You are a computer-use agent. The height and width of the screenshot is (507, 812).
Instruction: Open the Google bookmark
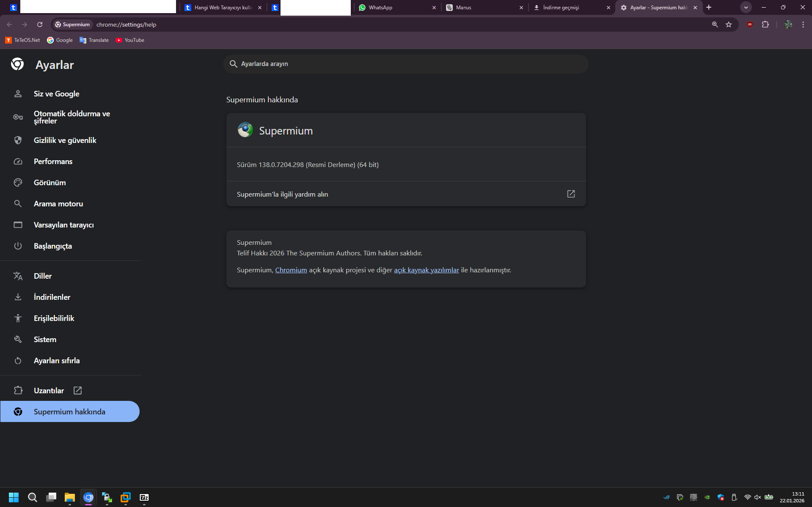point(60,40)
